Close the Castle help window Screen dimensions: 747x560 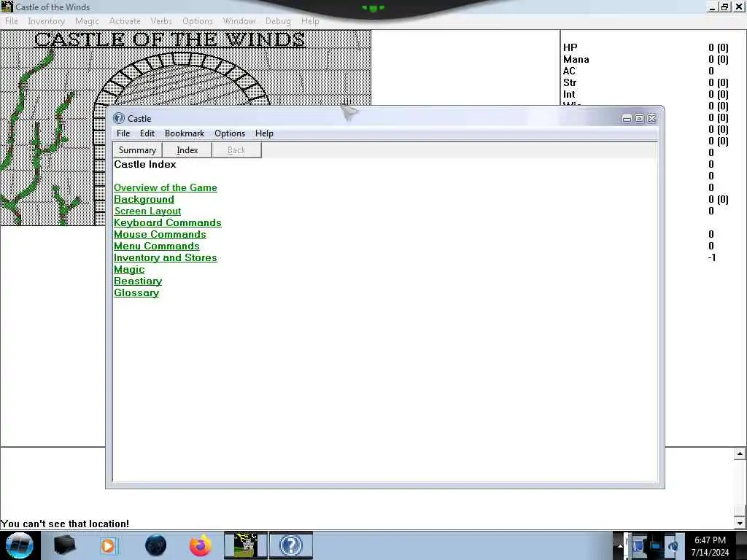pos(651,119)
